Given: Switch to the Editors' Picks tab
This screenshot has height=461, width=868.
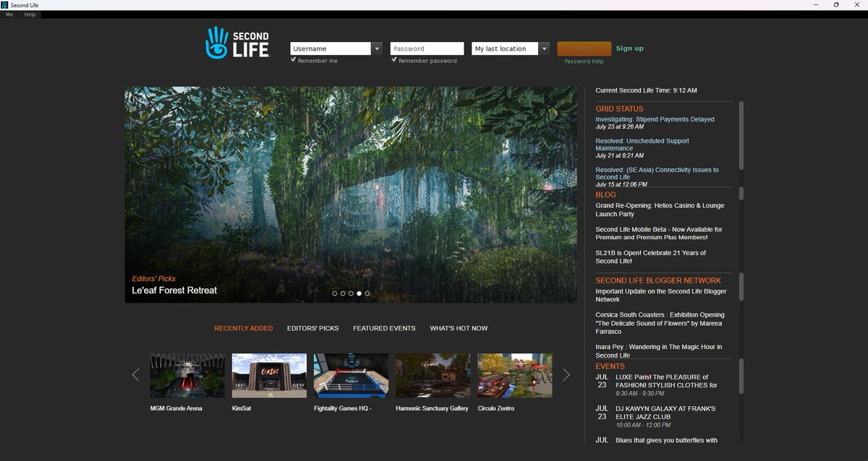Looking at the screenshot, I should pyautogui.click(x=312, y=328).
